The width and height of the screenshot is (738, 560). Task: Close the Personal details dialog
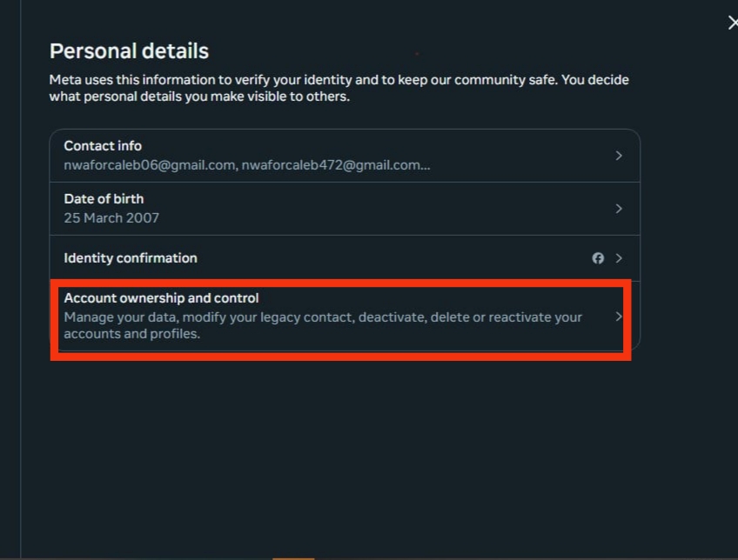[733, 23]
